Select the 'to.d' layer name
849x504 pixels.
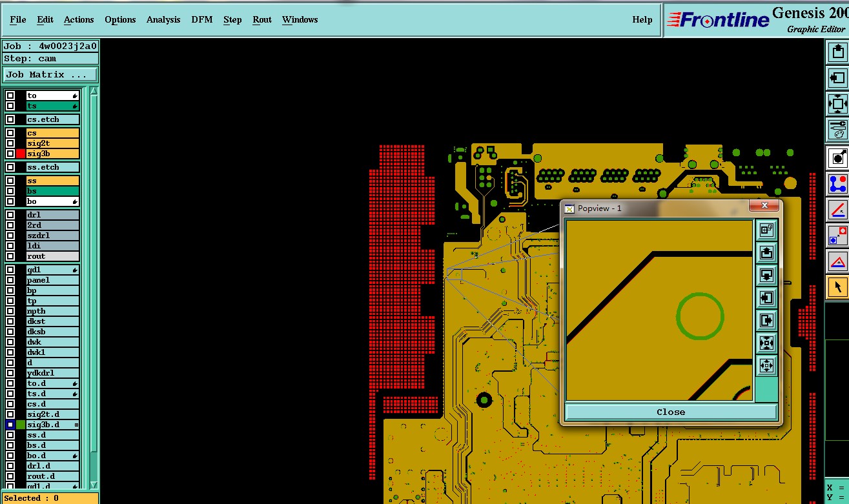click(x=52, y=383)
